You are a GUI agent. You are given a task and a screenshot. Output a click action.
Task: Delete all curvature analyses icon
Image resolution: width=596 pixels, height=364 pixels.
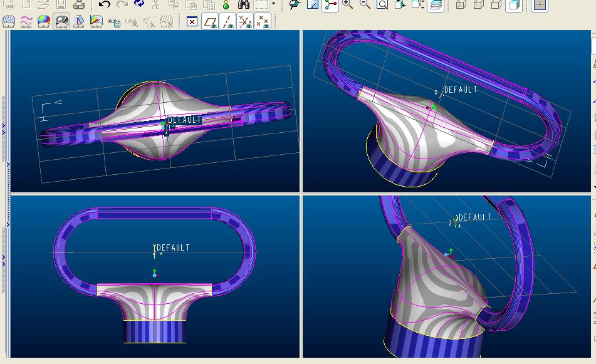pos(149,22)
